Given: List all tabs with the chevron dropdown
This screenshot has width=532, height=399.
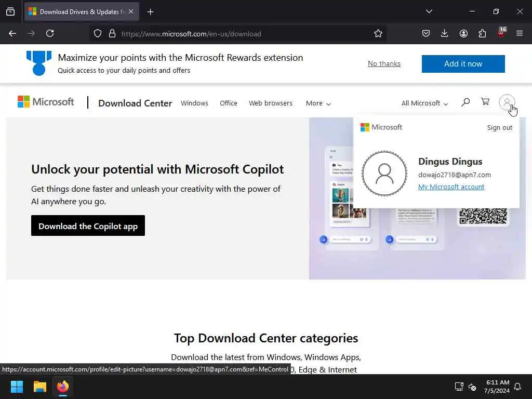Looking at the screenshot, I should pos(429,11).
